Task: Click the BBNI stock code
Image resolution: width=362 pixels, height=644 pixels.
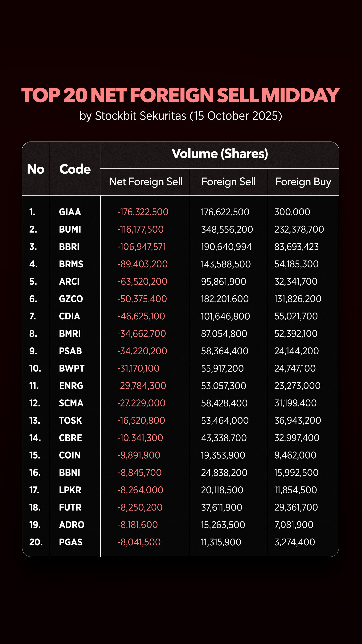Action: (70, 473)
